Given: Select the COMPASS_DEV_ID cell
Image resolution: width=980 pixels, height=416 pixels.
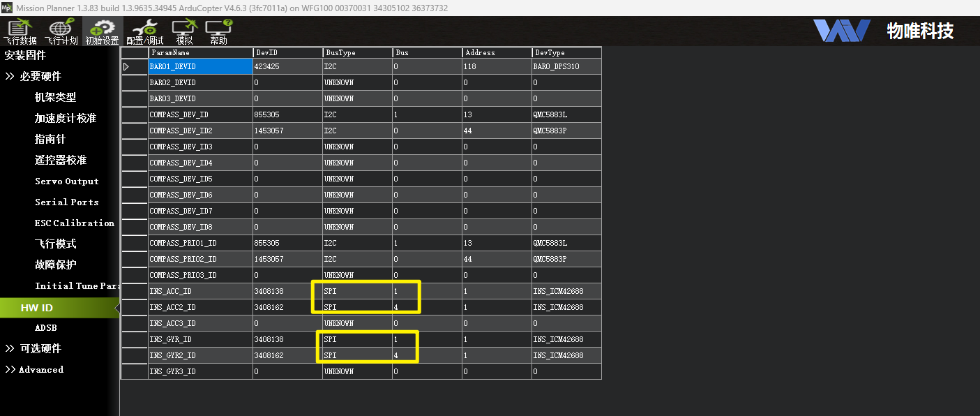Looking at the screenshot, I should pos(200,114).
